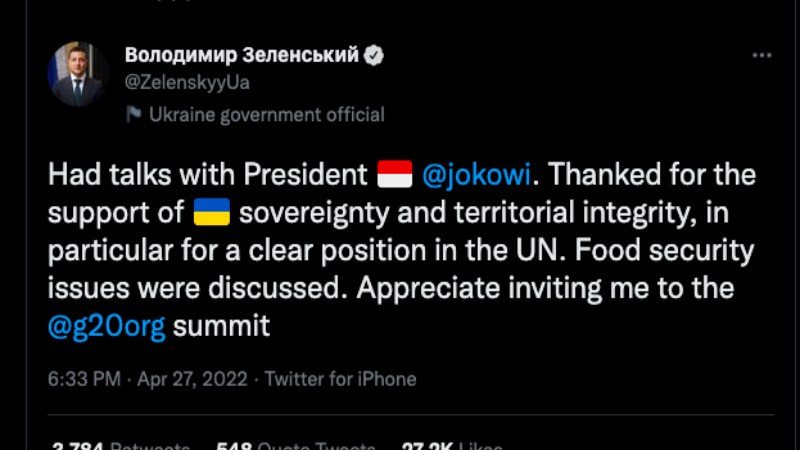Click the Indonesia flag emoji

tap(394, 175)
